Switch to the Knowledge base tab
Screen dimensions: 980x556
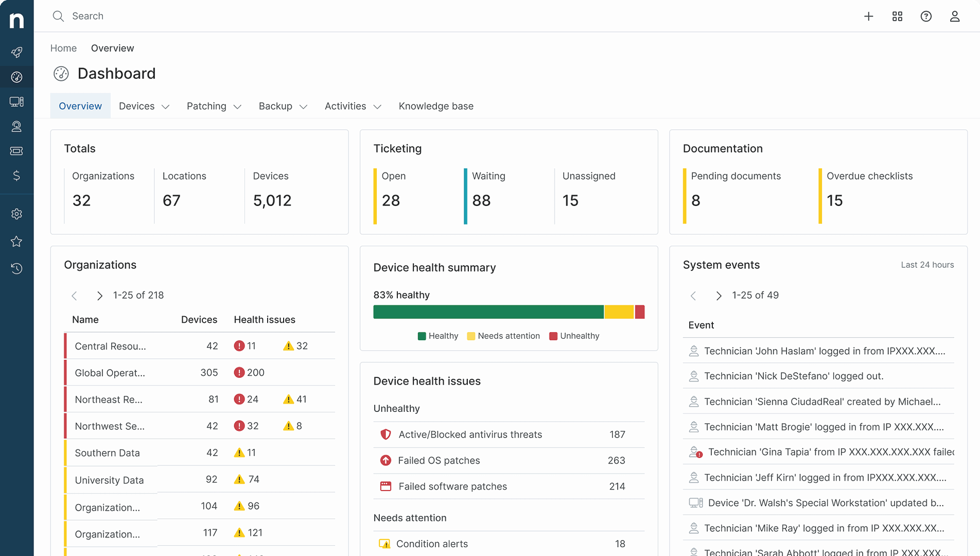click(436, 106)
